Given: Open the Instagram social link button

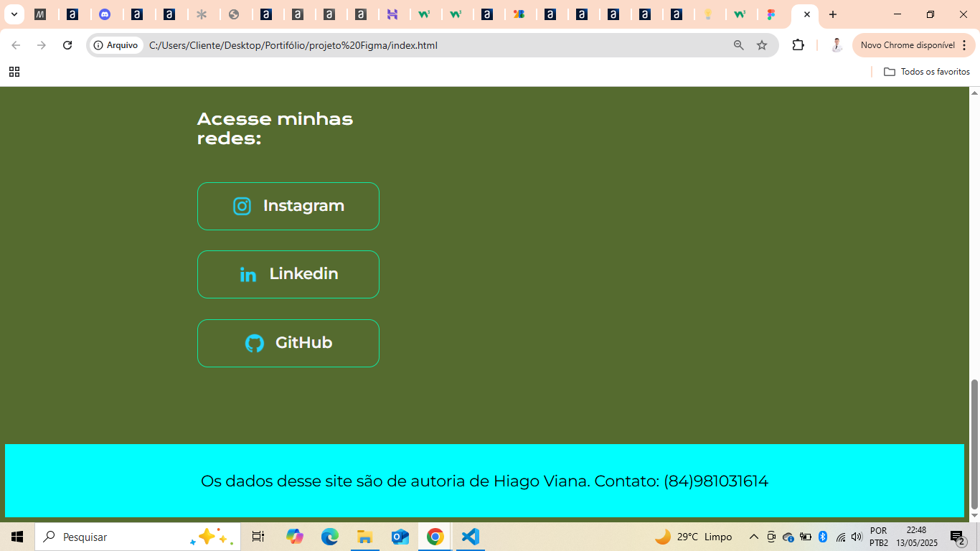Looking at the screenshot, I should 288,206.
